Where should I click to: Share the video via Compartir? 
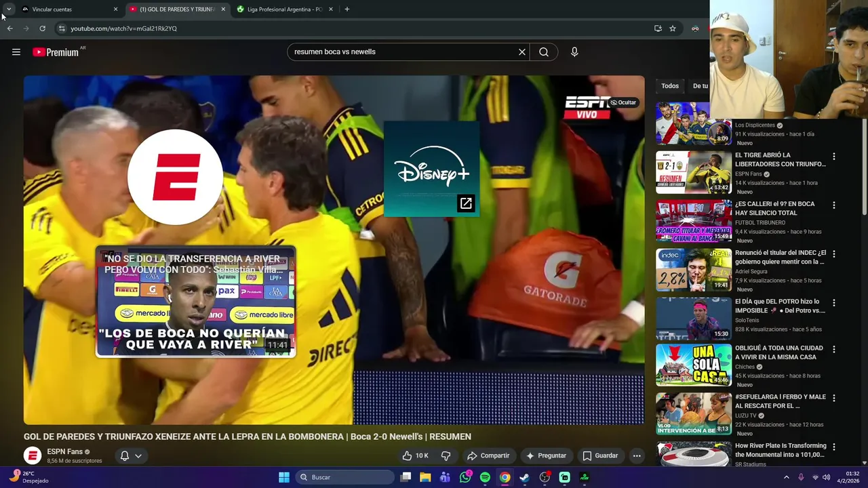click(x=488, y=455)
